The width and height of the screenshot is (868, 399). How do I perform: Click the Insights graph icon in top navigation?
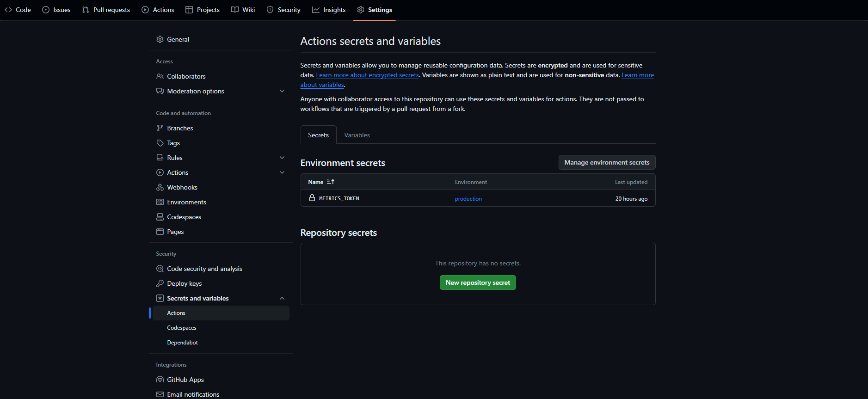pyautogui.click(x=316, y=10)
